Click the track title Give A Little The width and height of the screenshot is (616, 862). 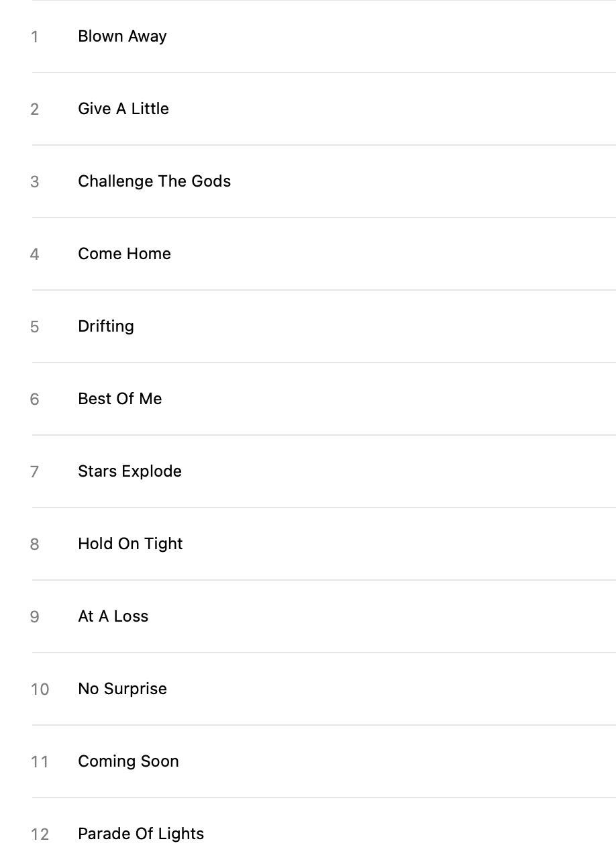tap(123, 109)
